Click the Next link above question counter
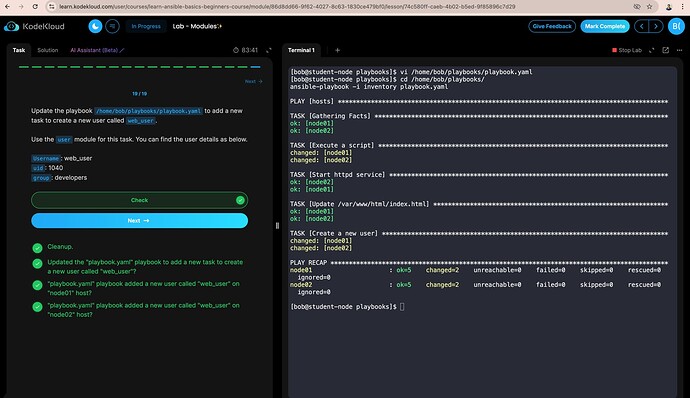The height and width of the screenshot is (398, 690). coord(253,81)
